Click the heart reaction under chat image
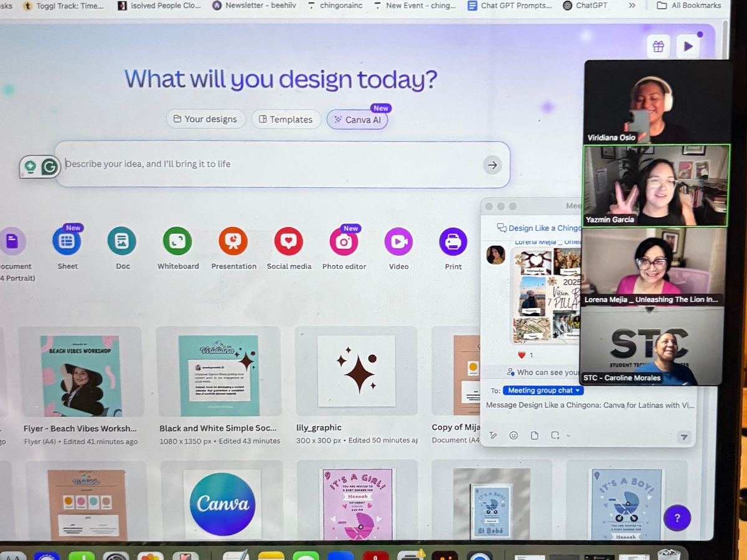 click(x=522, y=355)
